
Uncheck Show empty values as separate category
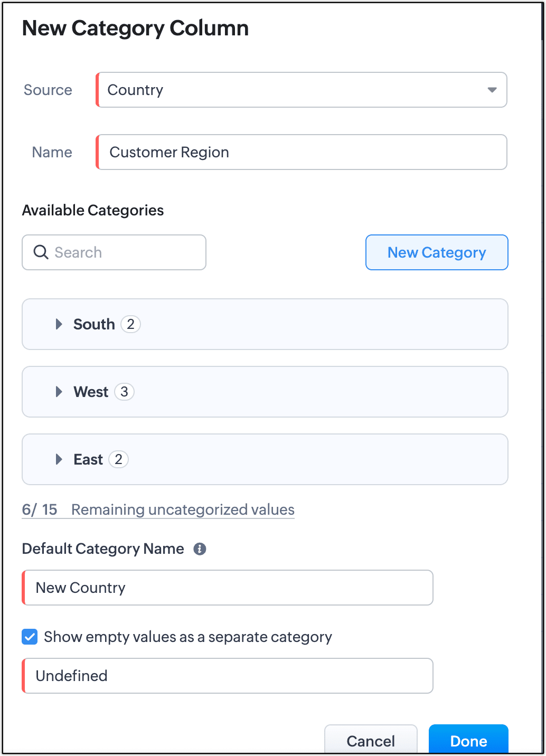[x=30, y=637]
